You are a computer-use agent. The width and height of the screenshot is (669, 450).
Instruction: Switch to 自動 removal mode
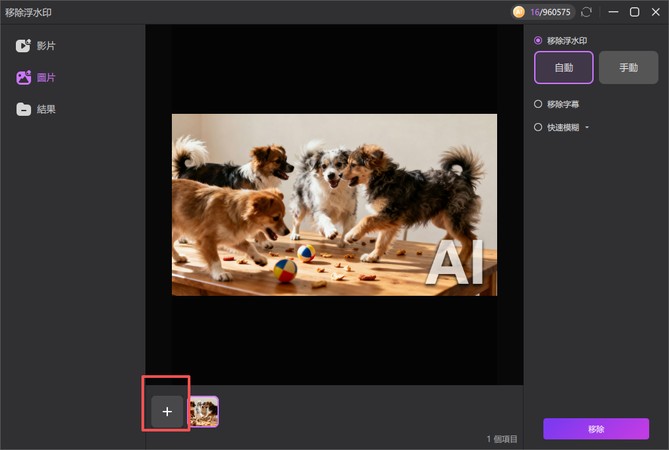pyautogui.click(x=563, y=68)
